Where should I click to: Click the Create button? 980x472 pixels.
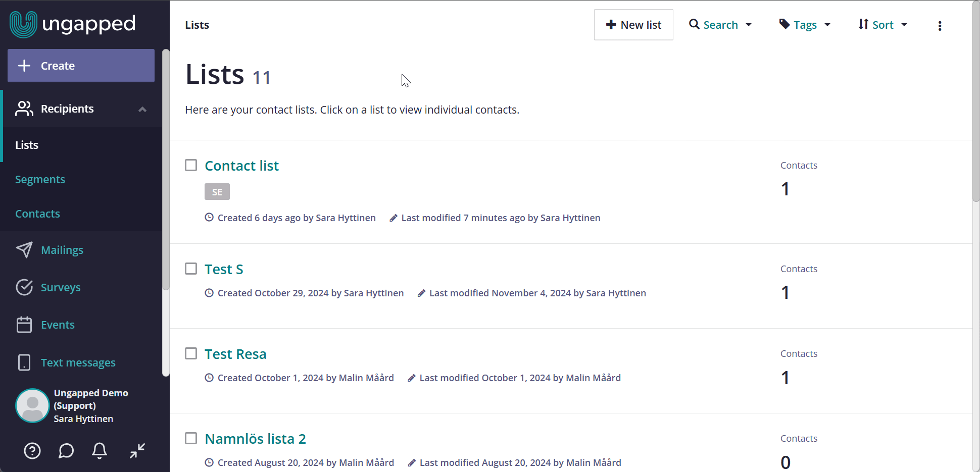(81, 66)
